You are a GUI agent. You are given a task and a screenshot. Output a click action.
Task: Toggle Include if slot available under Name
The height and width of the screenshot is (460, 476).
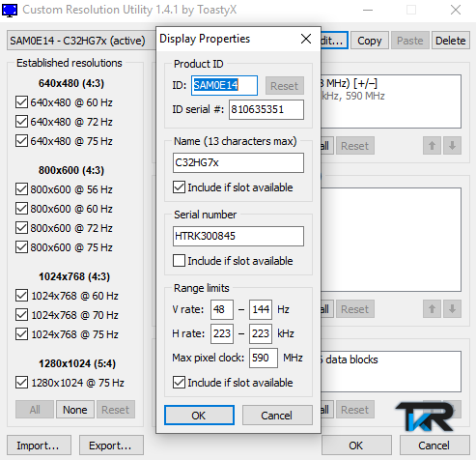tap(179, 187)
